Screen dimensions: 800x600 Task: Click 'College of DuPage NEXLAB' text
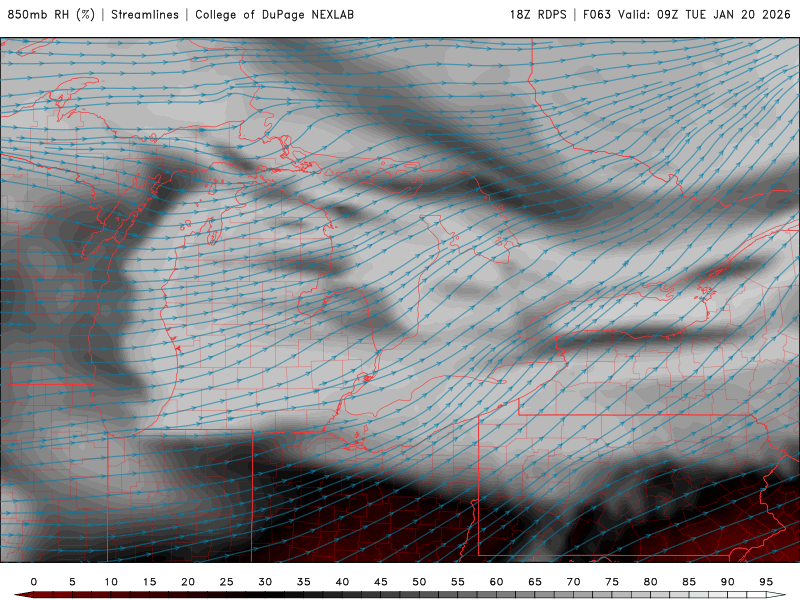(274, 15)
